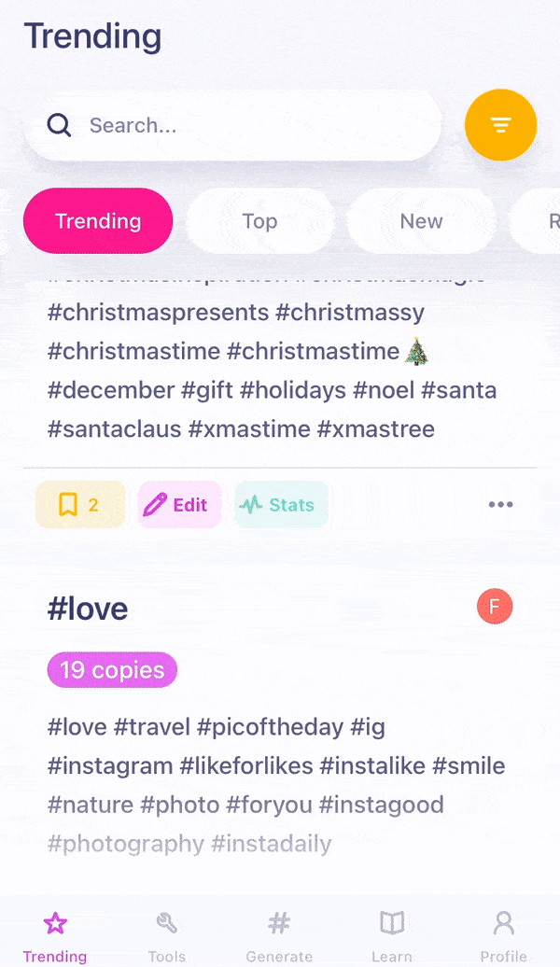
Task: Select the partially visible fourth filter pill
Action: click(541, 221)
